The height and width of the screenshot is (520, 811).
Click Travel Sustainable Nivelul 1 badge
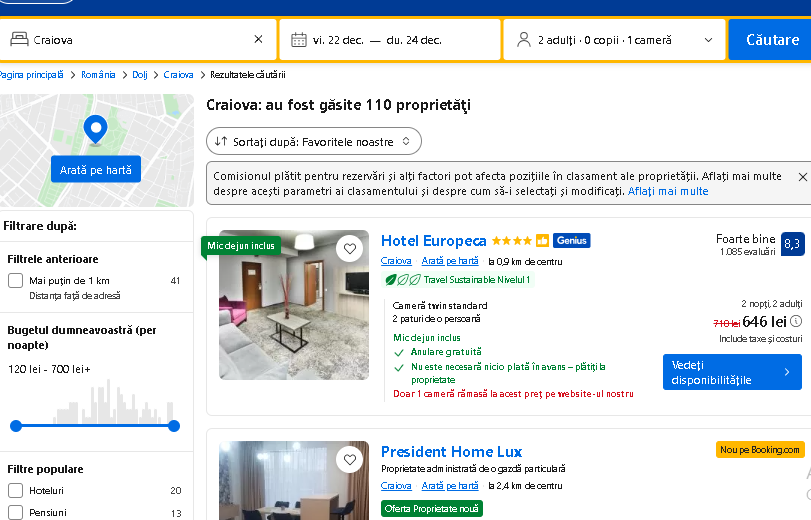coord(458,280)
